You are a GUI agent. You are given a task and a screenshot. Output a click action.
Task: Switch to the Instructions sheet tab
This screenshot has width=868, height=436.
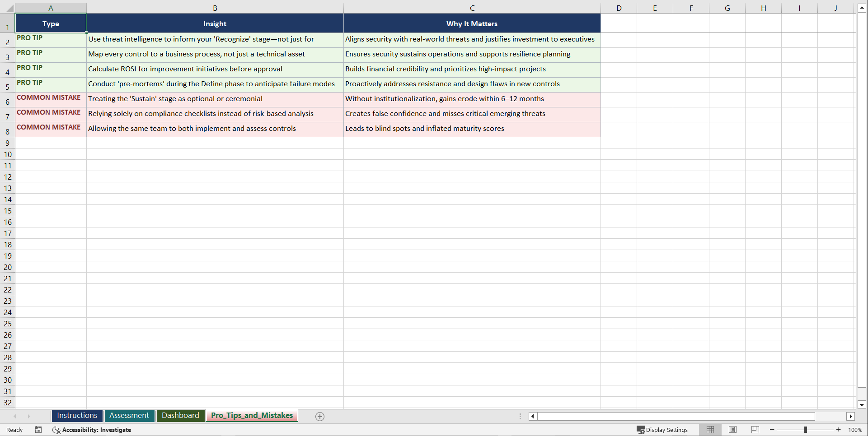point(77,416)
